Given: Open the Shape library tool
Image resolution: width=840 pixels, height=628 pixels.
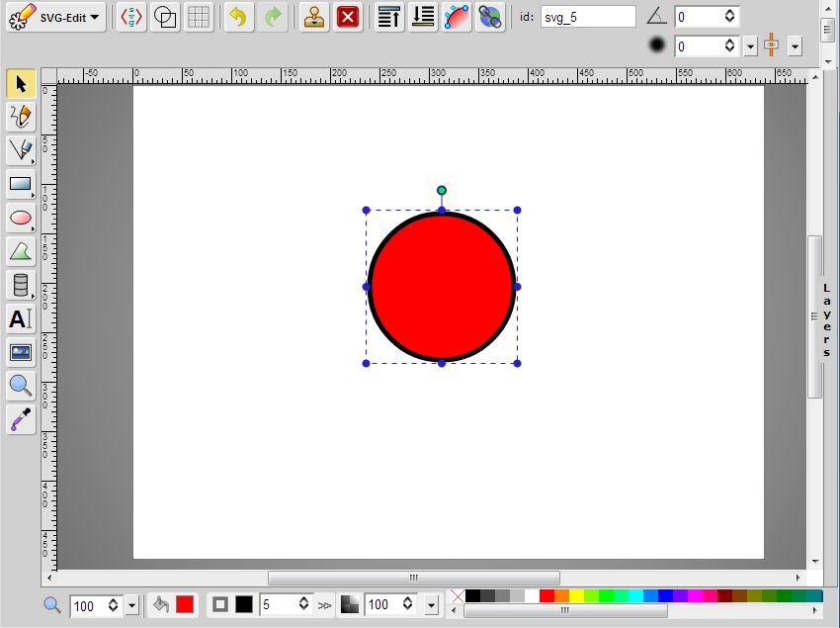Looking at the screenshot, I should point(21,285).
